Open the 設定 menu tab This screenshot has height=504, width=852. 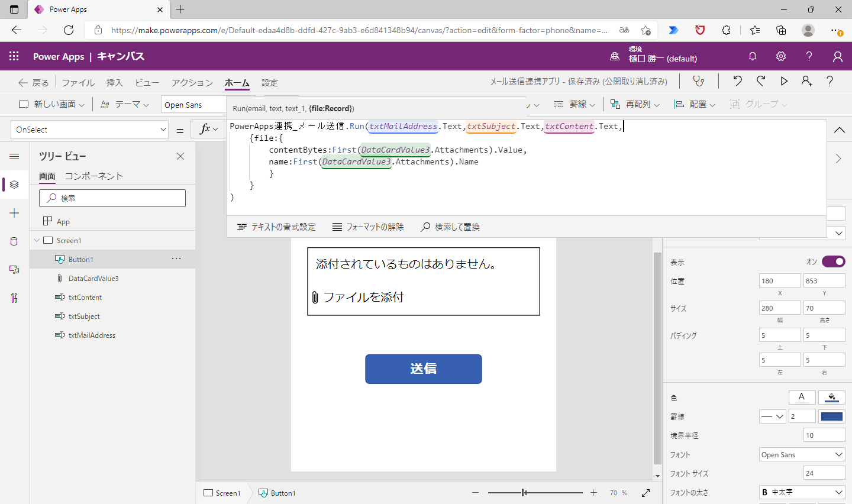[x=270, y=83]
